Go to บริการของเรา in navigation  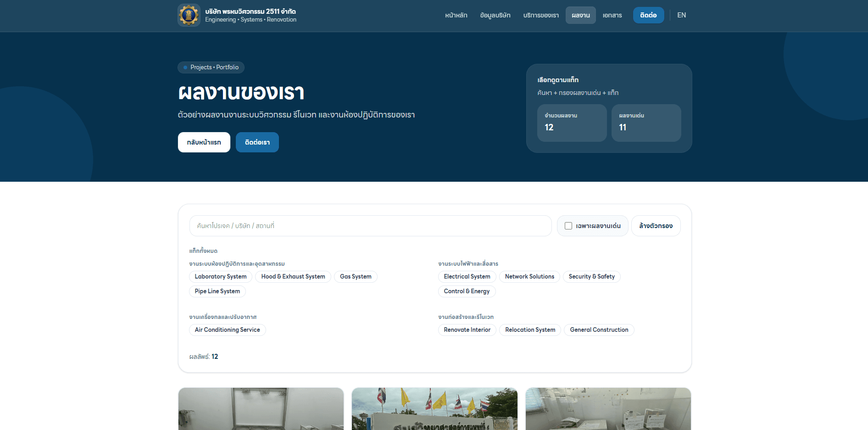point(541,15)
